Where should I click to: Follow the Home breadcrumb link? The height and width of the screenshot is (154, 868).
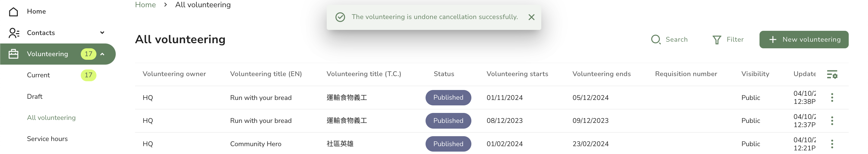tap(145, 5)
